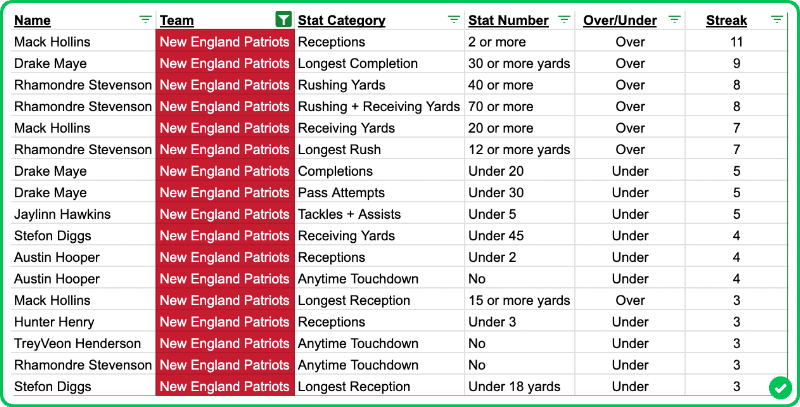Click the streak value 11 cell
800x407 pixels.
pyautogui.click(x=737, y=42)
